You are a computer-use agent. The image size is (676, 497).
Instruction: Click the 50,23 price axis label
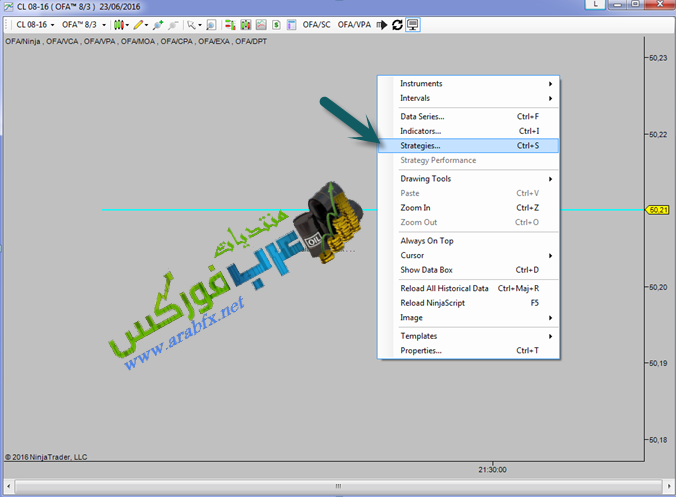pos(658,58)
